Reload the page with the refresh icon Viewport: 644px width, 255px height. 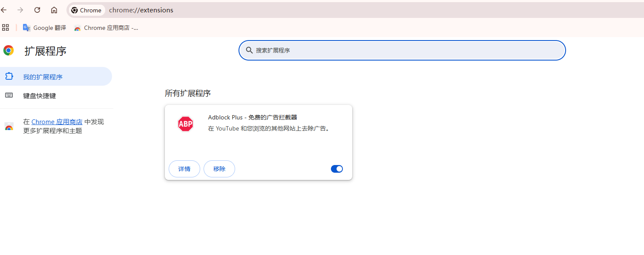[x=37, y=10]
